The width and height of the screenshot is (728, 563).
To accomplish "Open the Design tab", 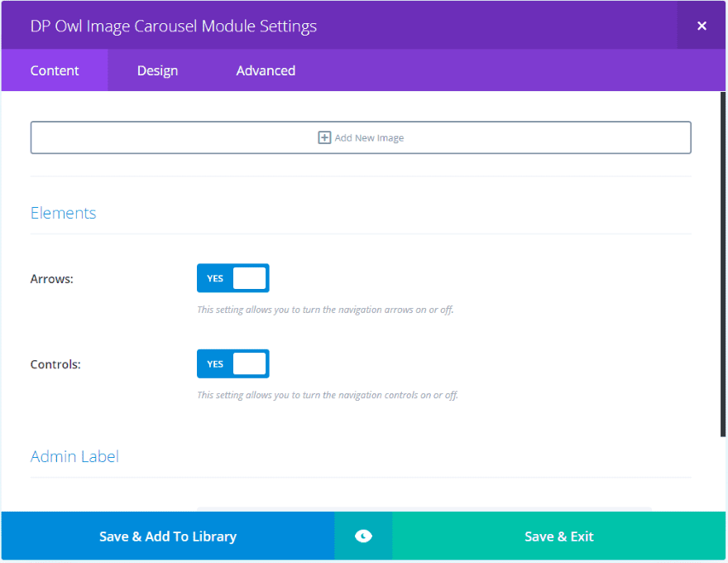I will (157, 70).
